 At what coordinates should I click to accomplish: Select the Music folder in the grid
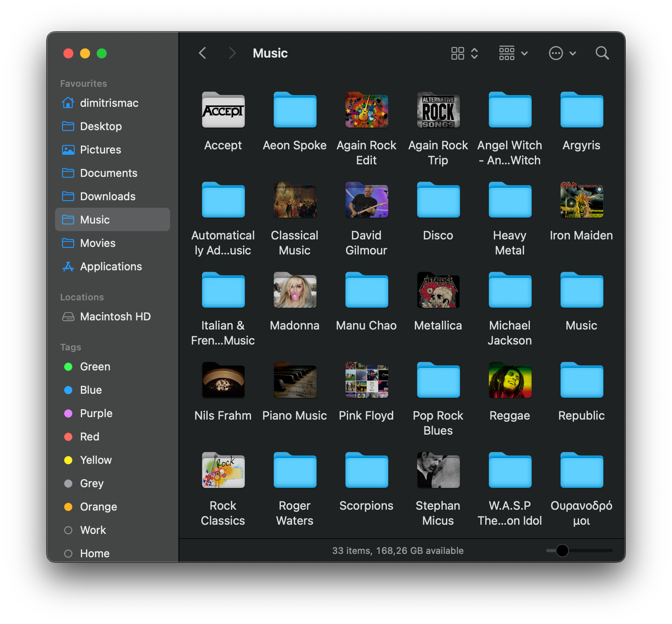coord(582,290)
